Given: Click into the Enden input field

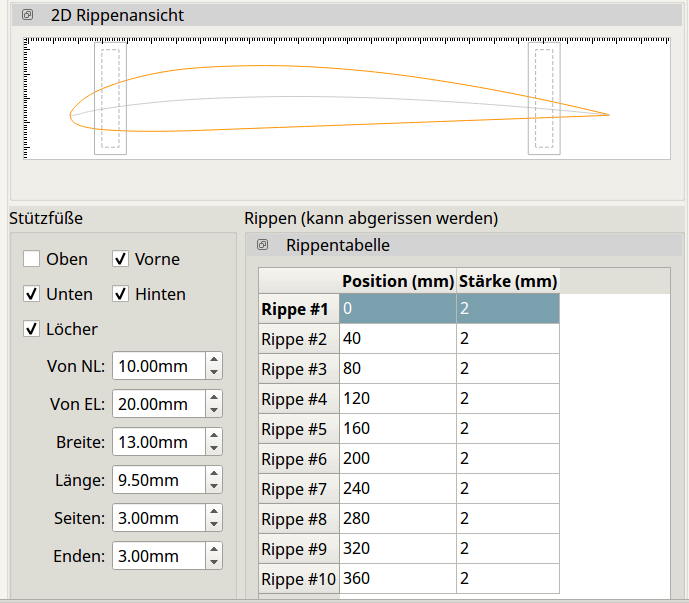Looking at the screenshot, I should (x=157, y=556).
